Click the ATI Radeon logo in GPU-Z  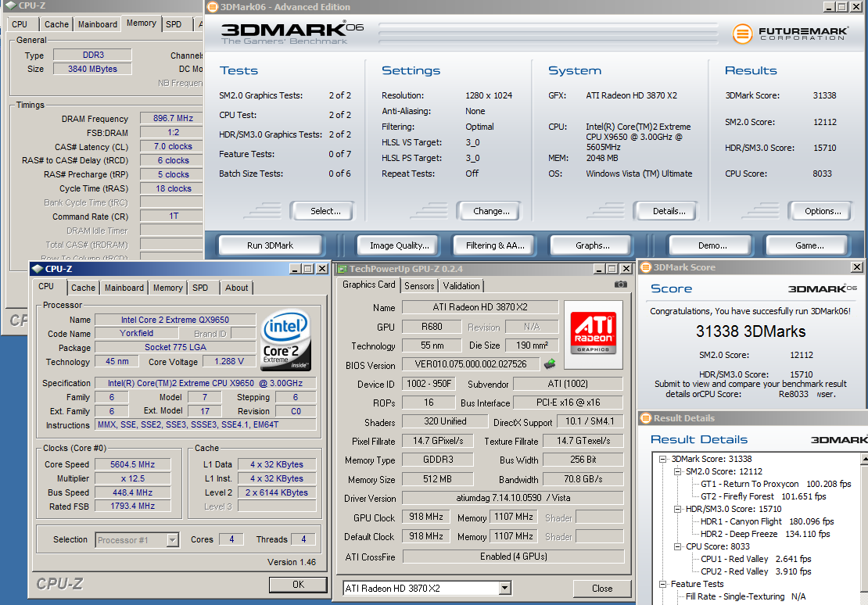[594, 335]
